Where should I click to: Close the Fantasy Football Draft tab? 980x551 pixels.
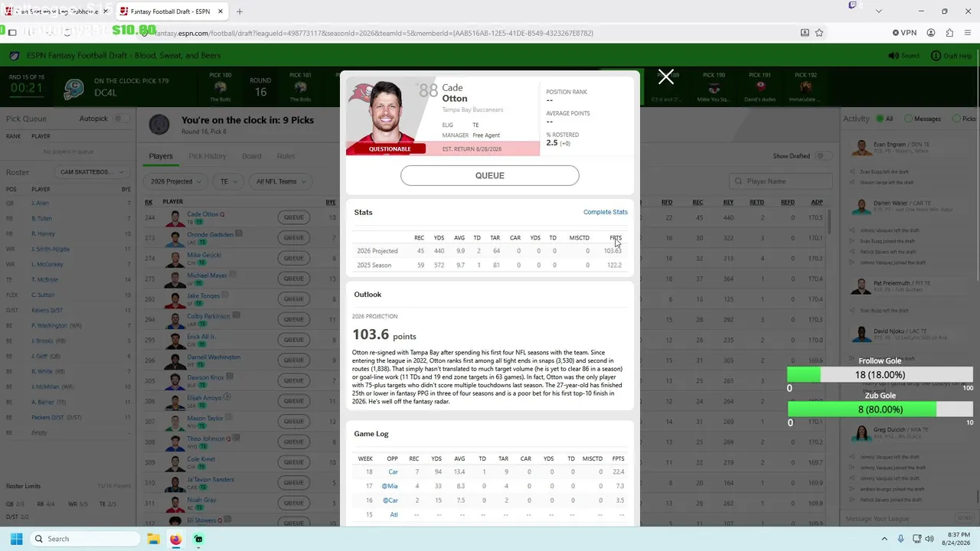220,11
